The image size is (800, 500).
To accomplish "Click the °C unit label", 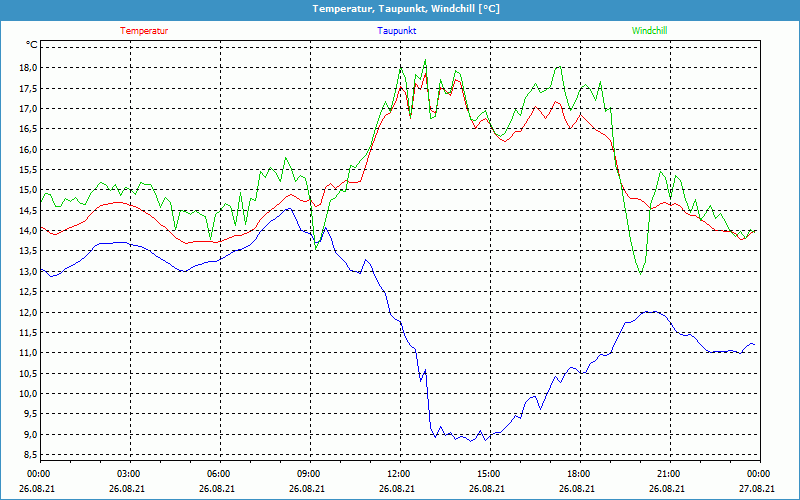I will tap(32, 45).
